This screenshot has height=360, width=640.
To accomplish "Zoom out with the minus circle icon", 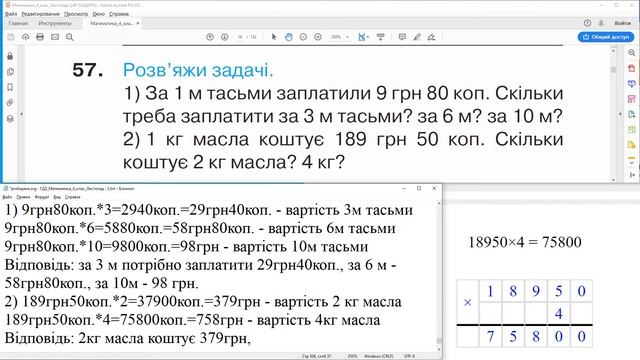I will (303, 37).
